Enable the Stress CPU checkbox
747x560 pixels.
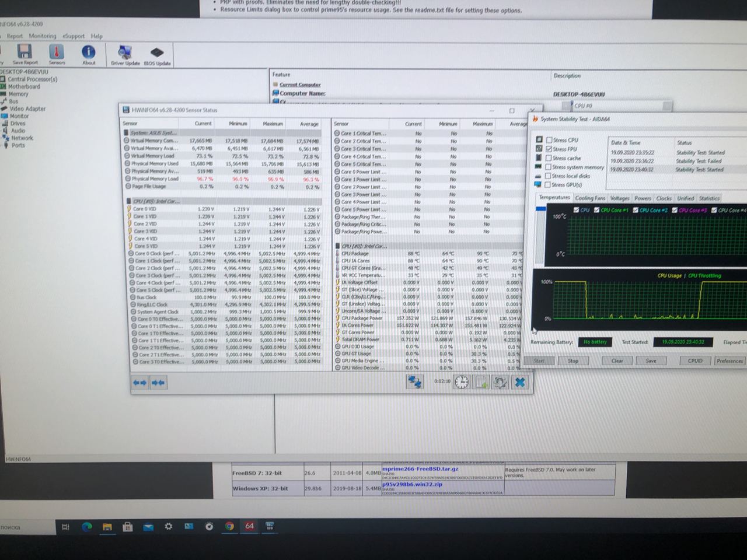[549, 140]
